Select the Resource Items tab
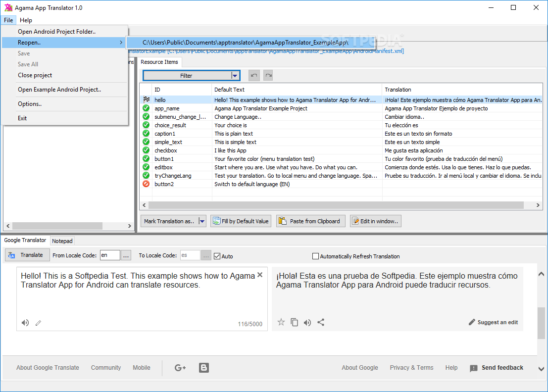This screenshot has height=392, width=548. 159,62
